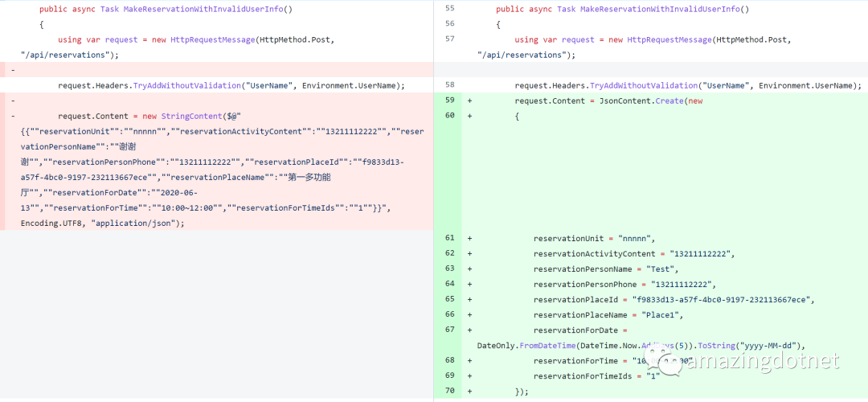Click 'reservationForDate =' on line 67
This screenshot has width=868, height=402.
coord(580,330)
